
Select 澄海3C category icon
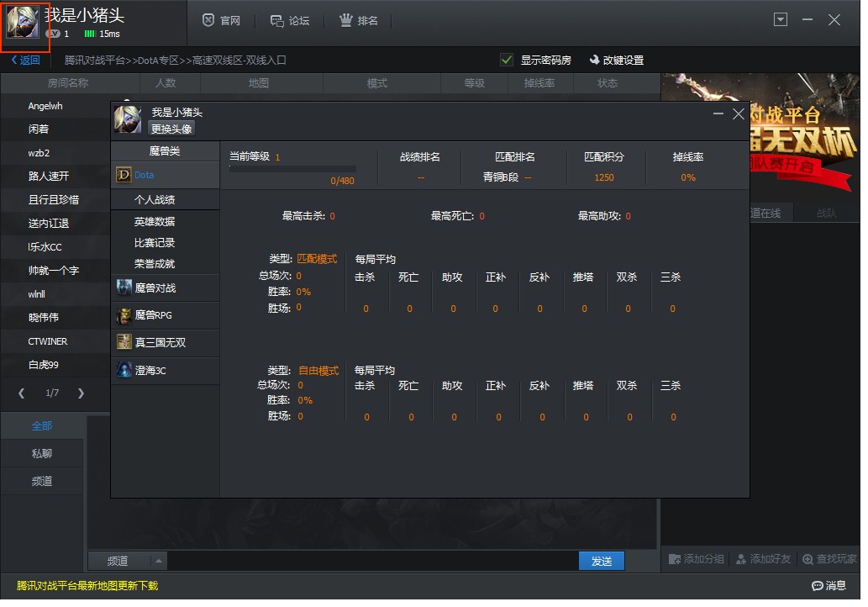(124, 370)
